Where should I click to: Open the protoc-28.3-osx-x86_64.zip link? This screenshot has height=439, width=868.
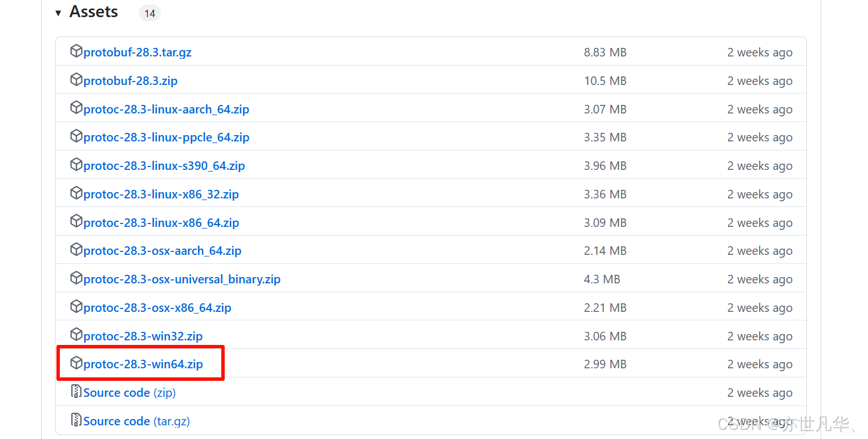157,308
